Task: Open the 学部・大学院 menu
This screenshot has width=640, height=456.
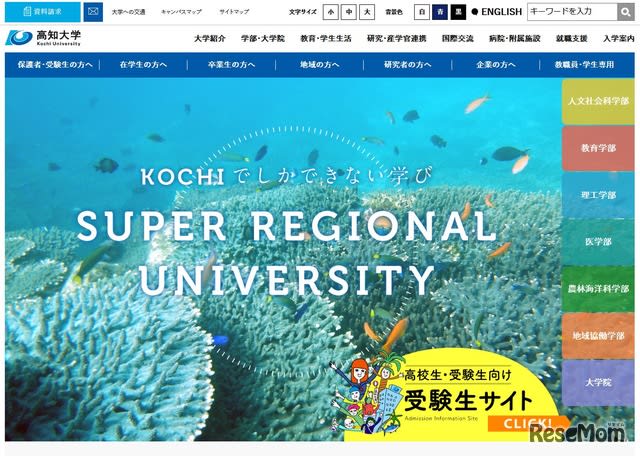Action: click(x=262, y=38)
